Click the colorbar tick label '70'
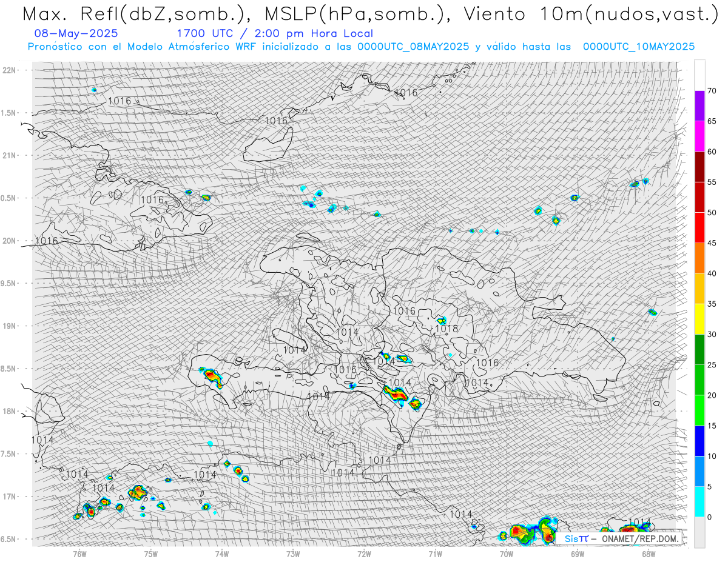 click(x=712, y=91)
